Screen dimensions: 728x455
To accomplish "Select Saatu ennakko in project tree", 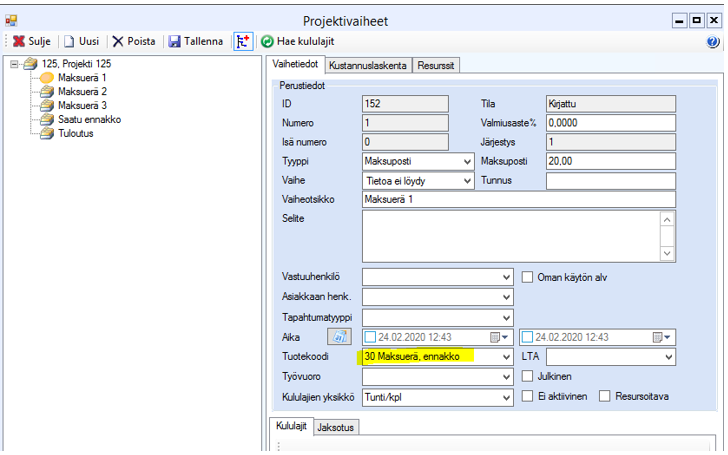I will (x=89, y=119).
